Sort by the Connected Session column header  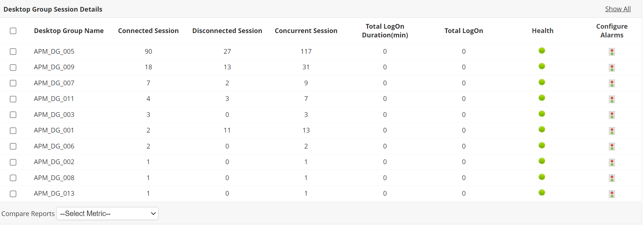[148, 30]
